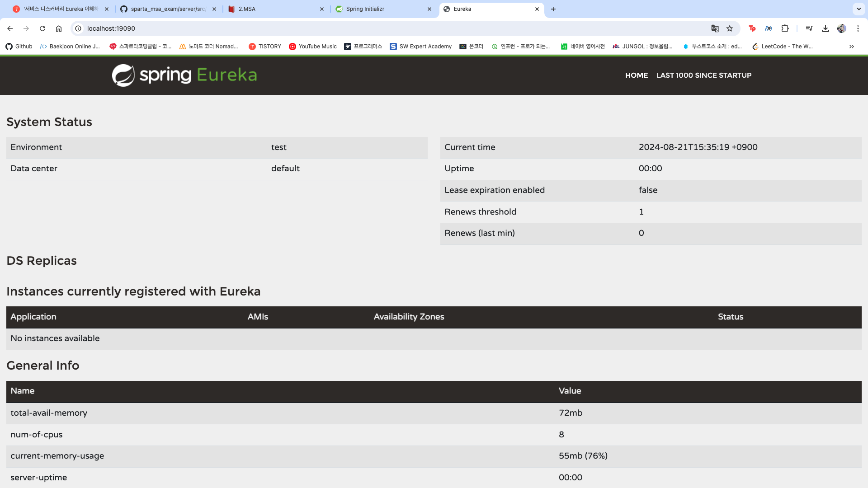View site information icon in address bar

tap(78, 28)
